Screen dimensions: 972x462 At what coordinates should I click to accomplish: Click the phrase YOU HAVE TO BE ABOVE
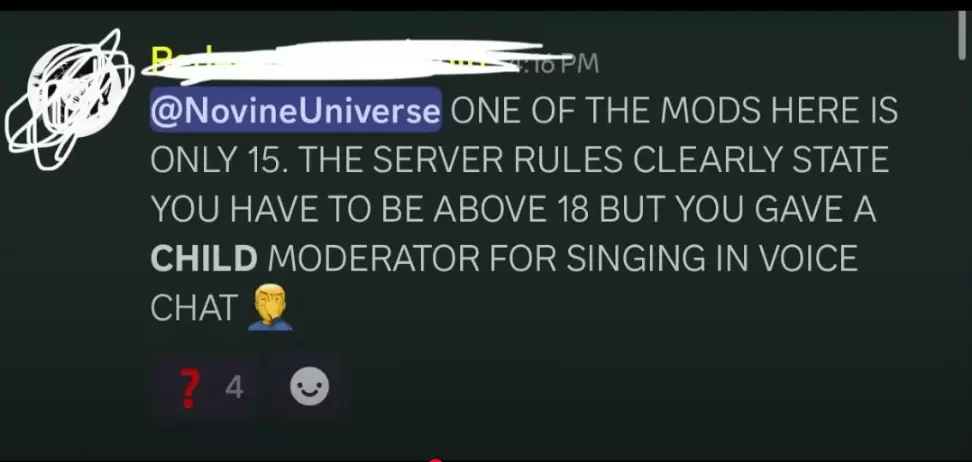345,209
